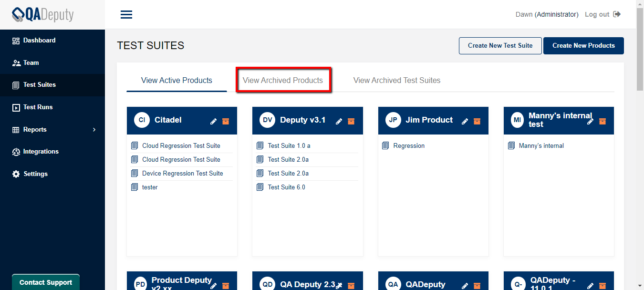644x290 pixels.
Task: Click the Settings gear icon
Action: point(16,174)
